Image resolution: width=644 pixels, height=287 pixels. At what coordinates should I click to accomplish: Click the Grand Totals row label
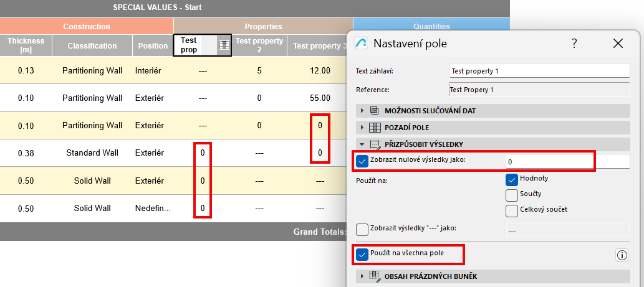pos(320,232)
